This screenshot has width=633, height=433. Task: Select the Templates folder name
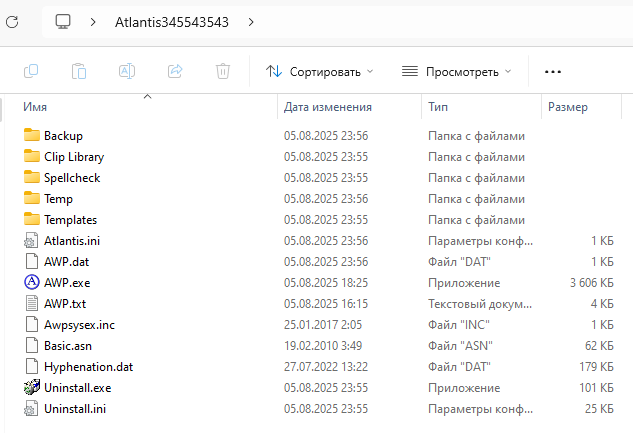pyautogui.click(x=71, y=220)
